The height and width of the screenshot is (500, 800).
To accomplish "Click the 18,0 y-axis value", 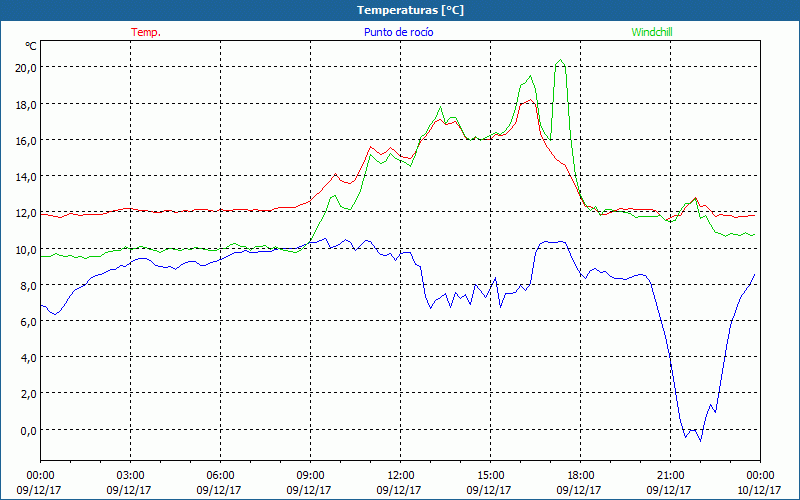I will pyautogui.click(x=26, y=104).
